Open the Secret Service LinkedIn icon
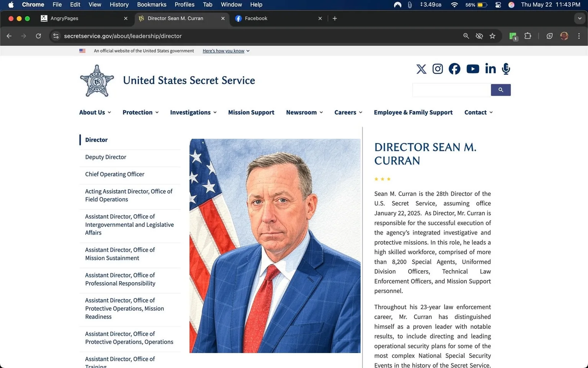 click(490, 69)
